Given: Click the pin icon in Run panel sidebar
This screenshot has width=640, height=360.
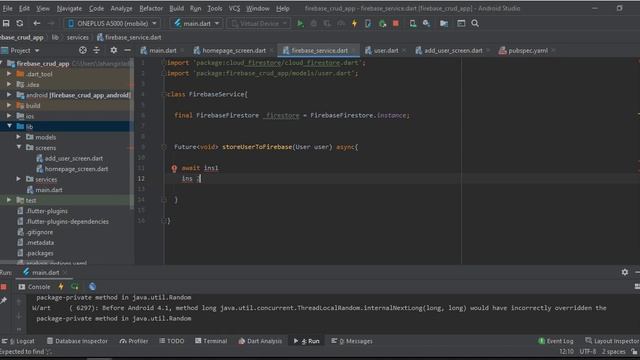Looking at the screenshot, I should click(x=4, y=301).
